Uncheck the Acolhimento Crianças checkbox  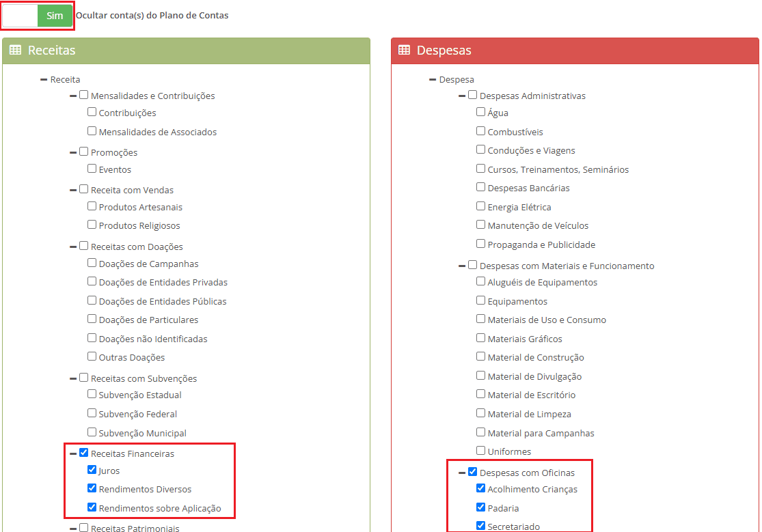point(480,488)
